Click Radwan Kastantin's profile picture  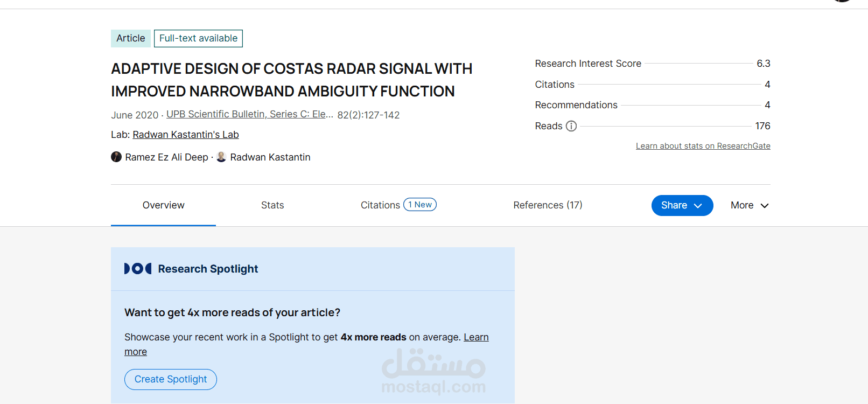pyautogui.click(x=221, y=157)
